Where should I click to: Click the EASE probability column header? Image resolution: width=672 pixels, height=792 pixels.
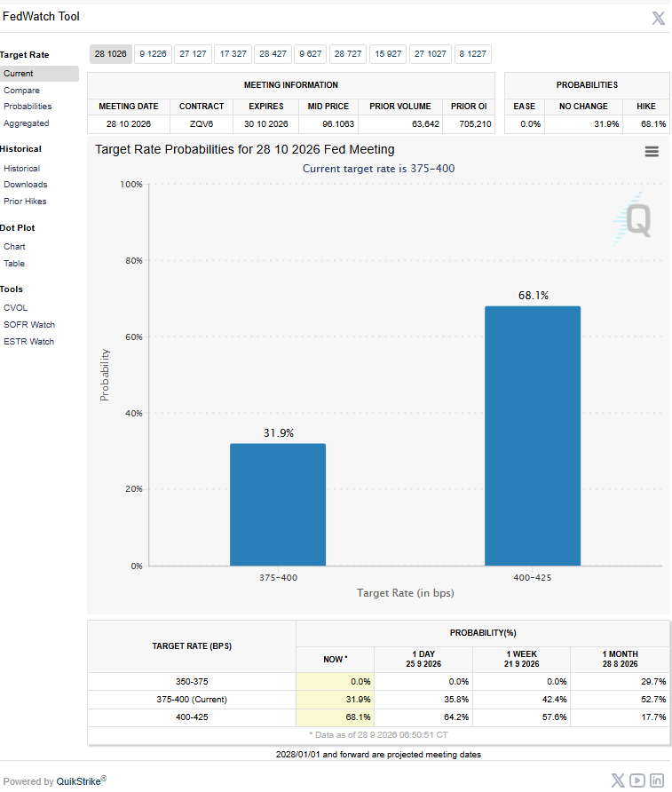524,107
